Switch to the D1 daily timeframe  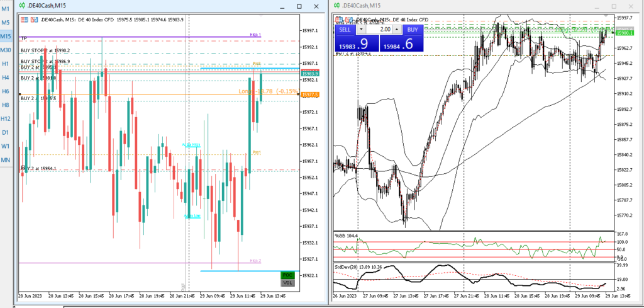point(5,132)
